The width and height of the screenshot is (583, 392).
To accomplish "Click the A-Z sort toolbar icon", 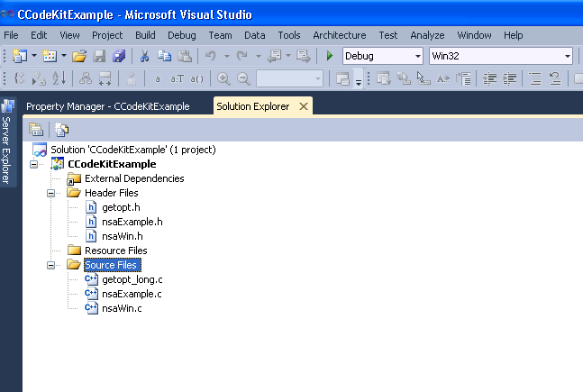I will (x=59, y=78).
